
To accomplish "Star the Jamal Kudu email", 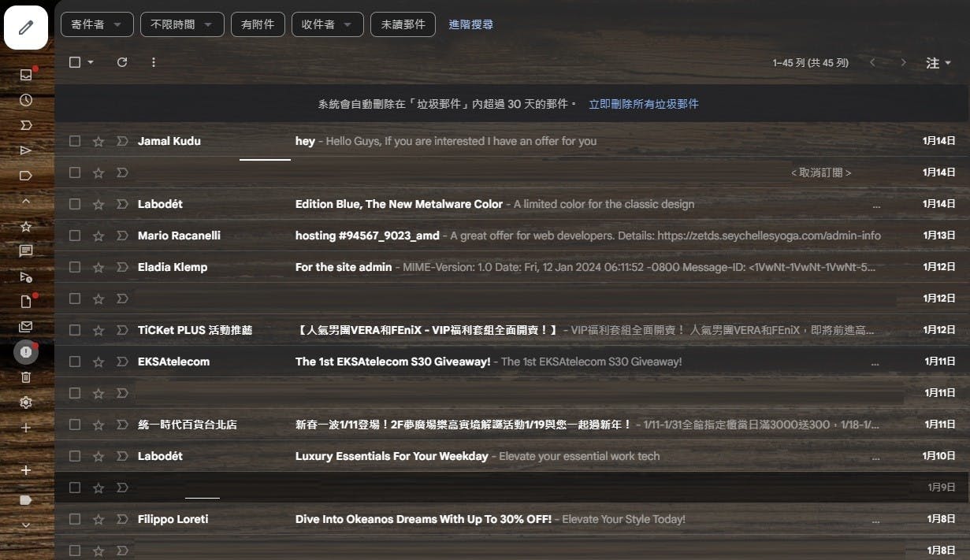I will pos(98,141).
